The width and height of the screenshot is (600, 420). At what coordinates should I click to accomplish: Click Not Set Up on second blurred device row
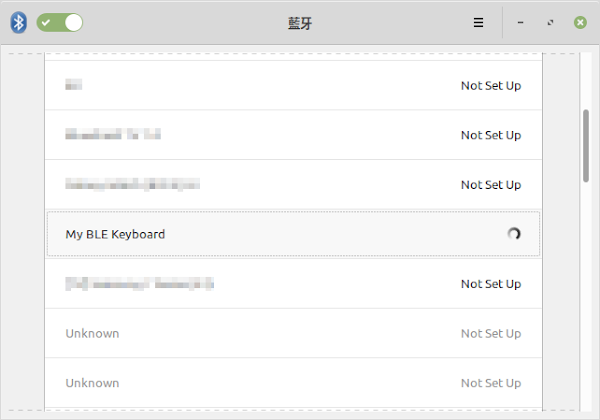(x=491, y=135)
